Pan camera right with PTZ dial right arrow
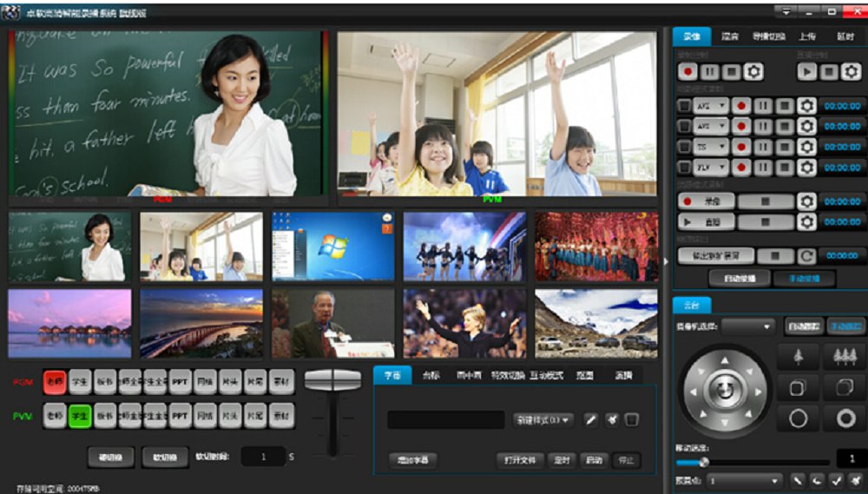The image size is (868, 494). [759, 392]
